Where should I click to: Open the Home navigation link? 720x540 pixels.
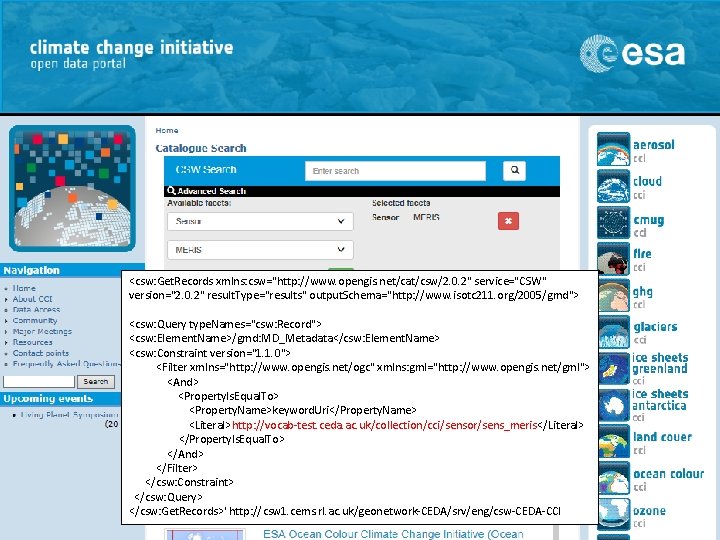[24, 288]
